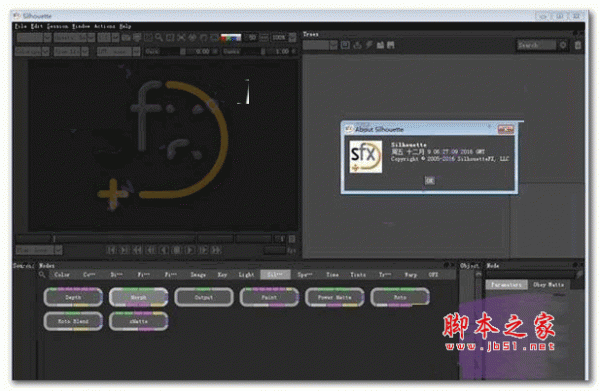The image size is (600, 391).
Task: Click the magnifier zoom icon in viewer toolbar
Action: pyautogui.click(x=159, y=37)
